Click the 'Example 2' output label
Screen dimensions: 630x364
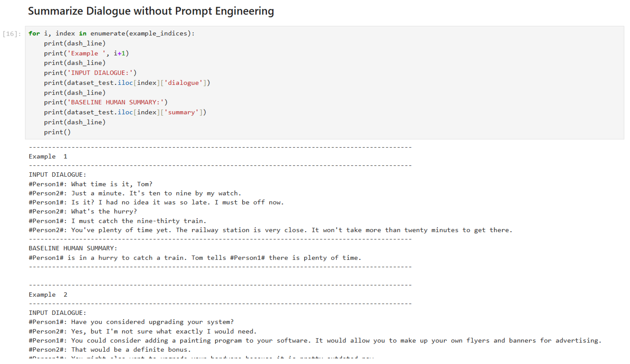(48, 295)
